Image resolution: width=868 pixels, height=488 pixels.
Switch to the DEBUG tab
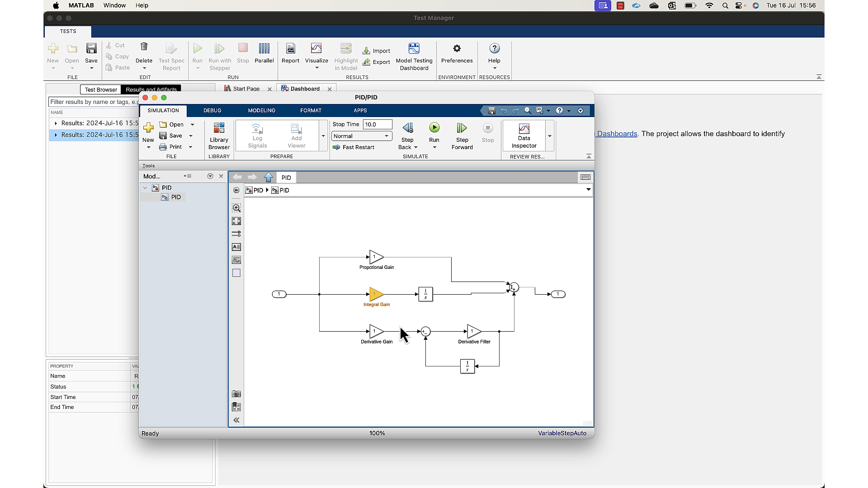(x=212, y=110)
